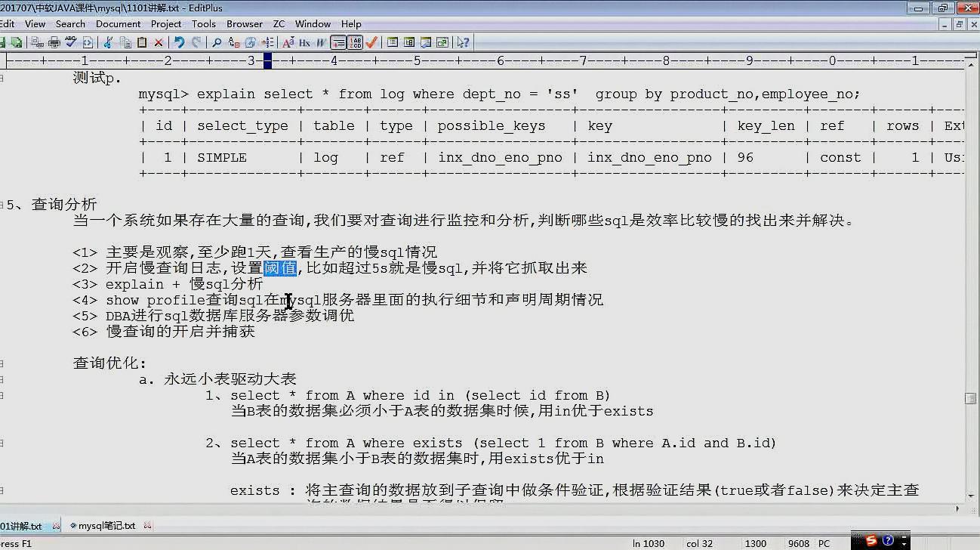
Task: Undo the last edit via toolbar arrow
Action: pyautogui.click(x=180, y=43)
